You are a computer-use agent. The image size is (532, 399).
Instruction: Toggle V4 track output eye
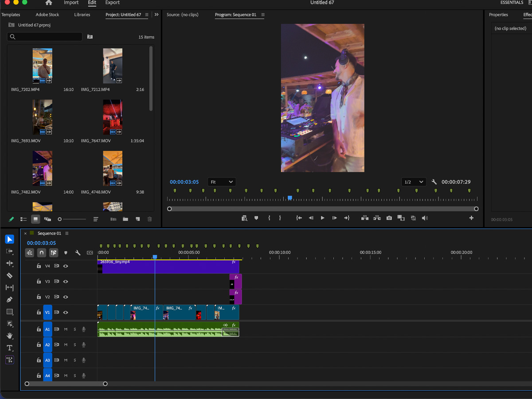point(66,266)
